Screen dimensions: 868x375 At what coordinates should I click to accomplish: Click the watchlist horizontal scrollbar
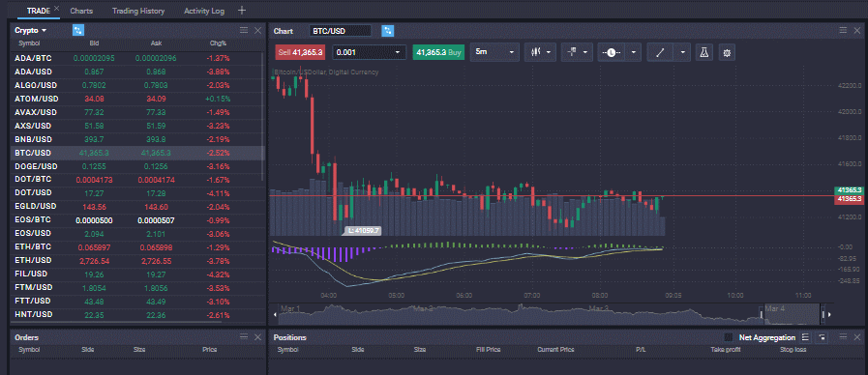coord(116,321)
